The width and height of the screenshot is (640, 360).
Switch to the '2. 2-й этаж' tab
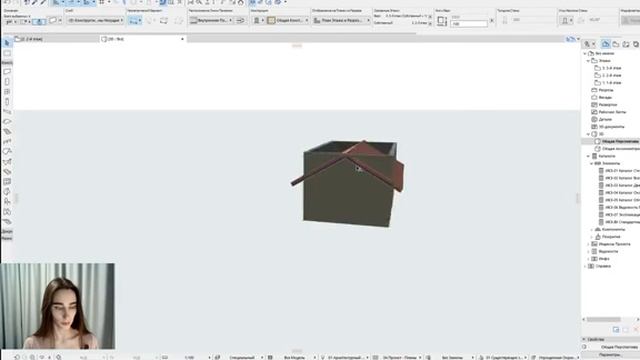56,39
